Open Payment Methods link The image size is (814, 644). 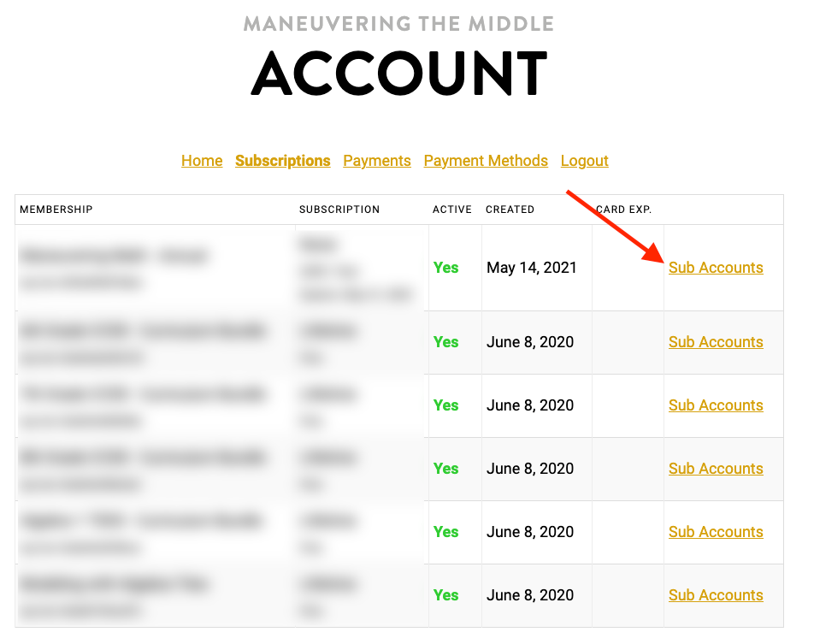coord(486,161)
